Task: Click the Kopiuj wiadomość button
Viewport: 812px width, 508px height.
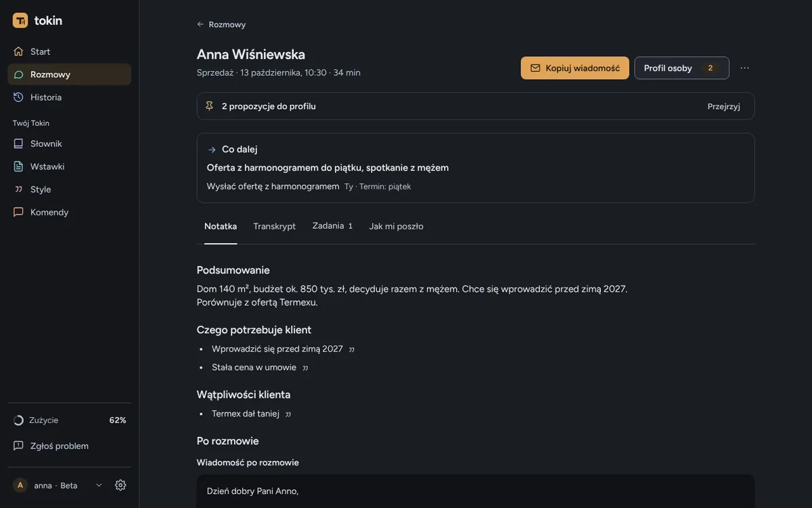Action: tap(575, 68)
